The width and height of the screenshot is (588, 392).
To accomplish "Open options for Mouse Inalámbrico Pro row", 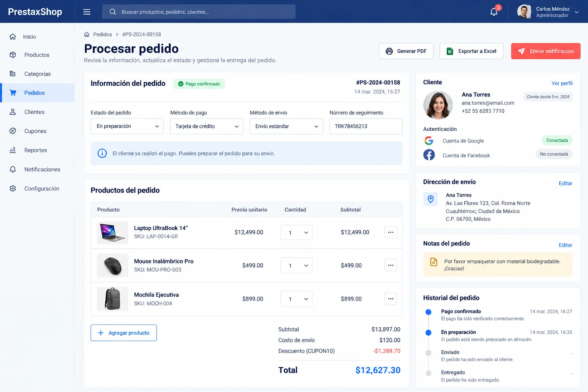I will pyautogui.click(x=390, y=265).
